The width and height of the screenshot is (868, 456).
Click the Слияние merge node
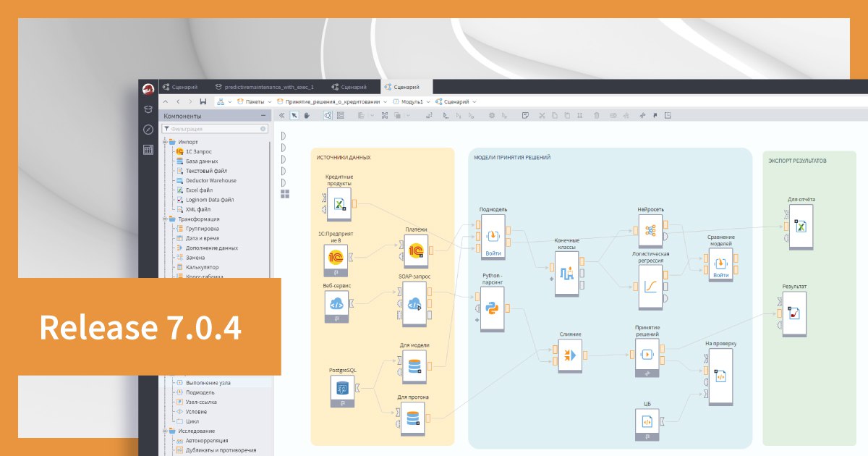pos(570,355)
